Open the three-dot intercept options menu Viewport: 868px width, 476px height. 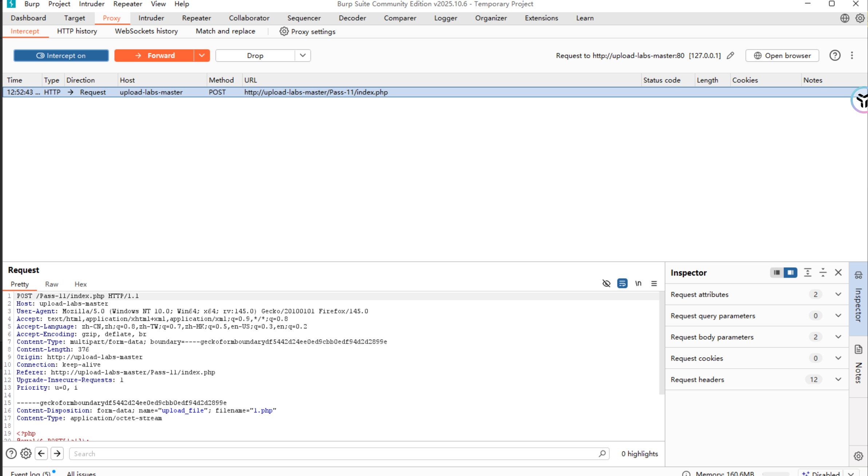[x=852, y=55]
